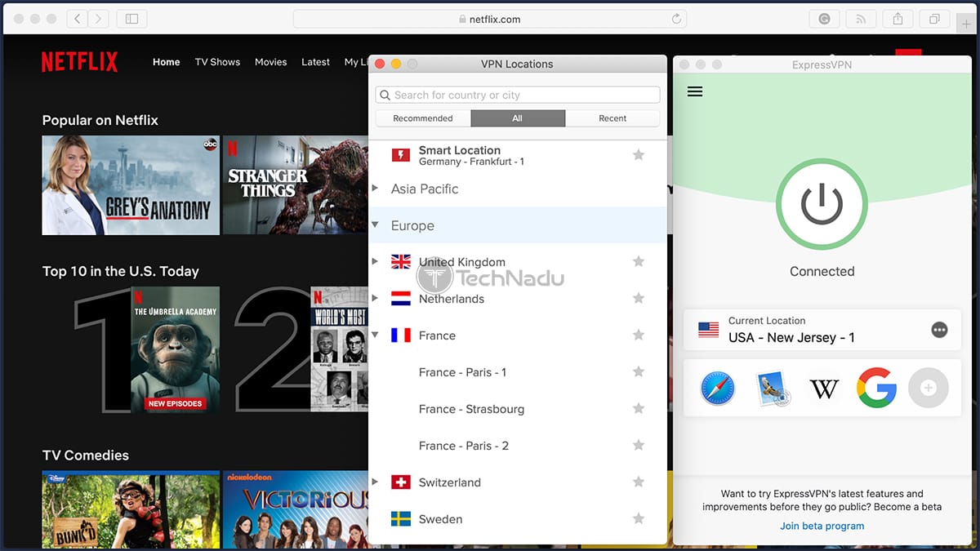This screenshot has width=980, height=551.
Task: Select "France - Strasbourg" server
Action: 471,409
